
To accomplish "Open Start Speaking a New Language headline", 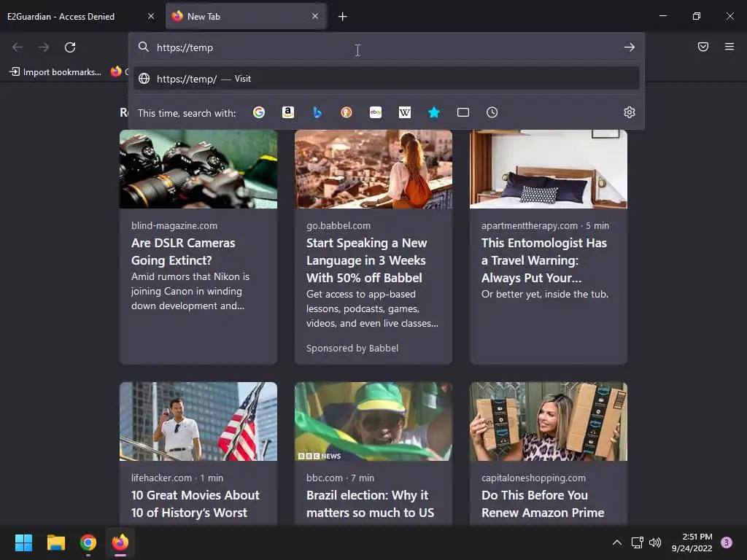I will pos(366,260).
